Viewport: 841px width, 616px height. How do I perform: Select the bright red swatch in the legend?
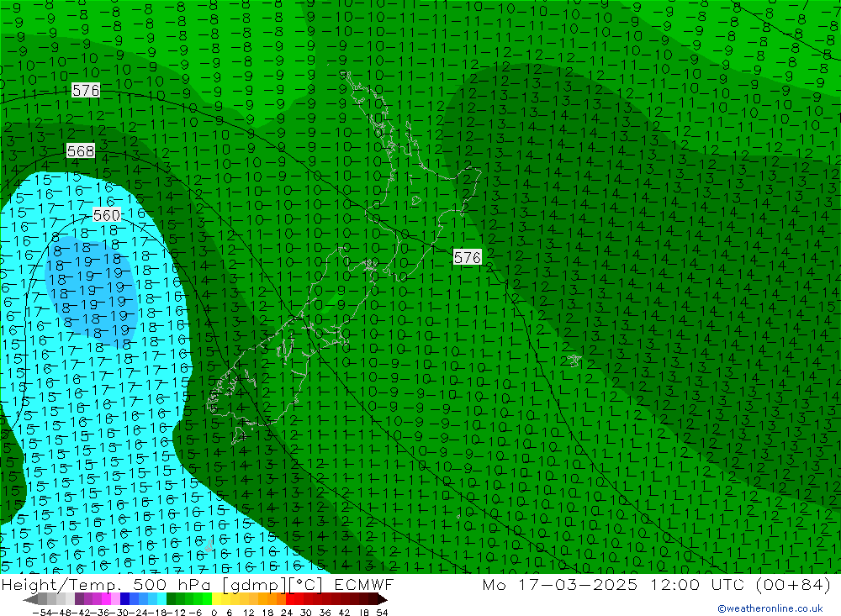(292, 599)
